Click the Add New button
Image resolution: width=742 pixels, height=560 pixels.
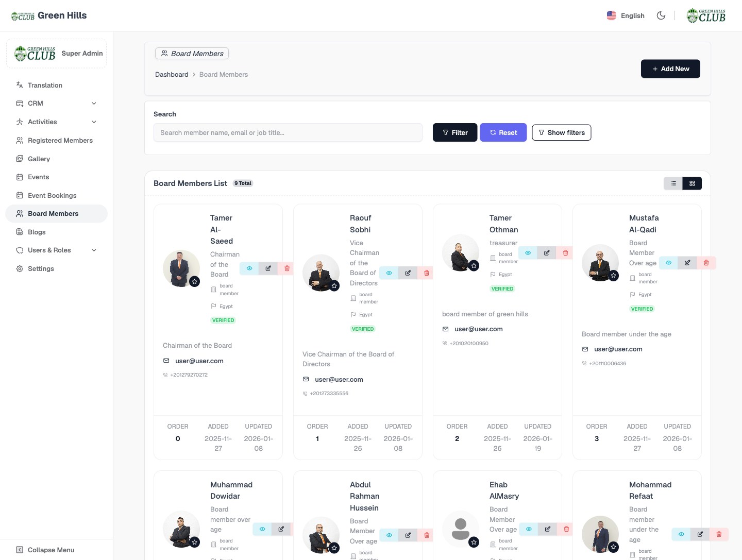(670, 69)
